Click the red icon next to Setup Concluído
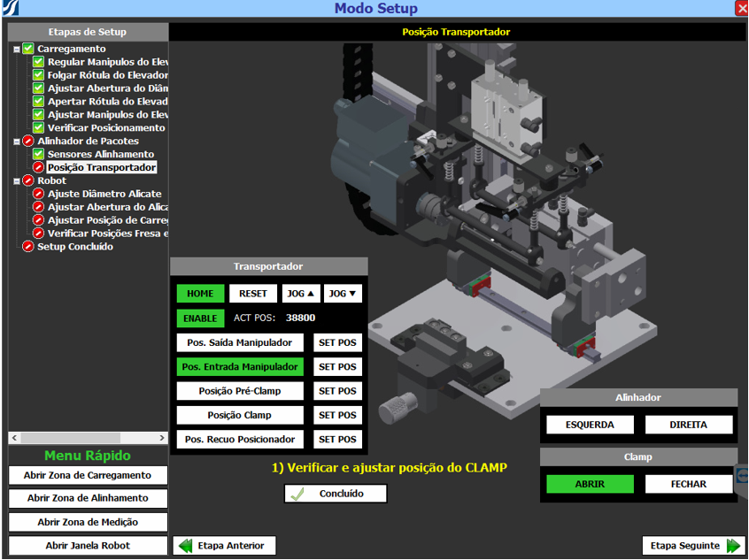The width and height of the screenshot is (749, 560). pyautogui.click(x=27, y=247)
